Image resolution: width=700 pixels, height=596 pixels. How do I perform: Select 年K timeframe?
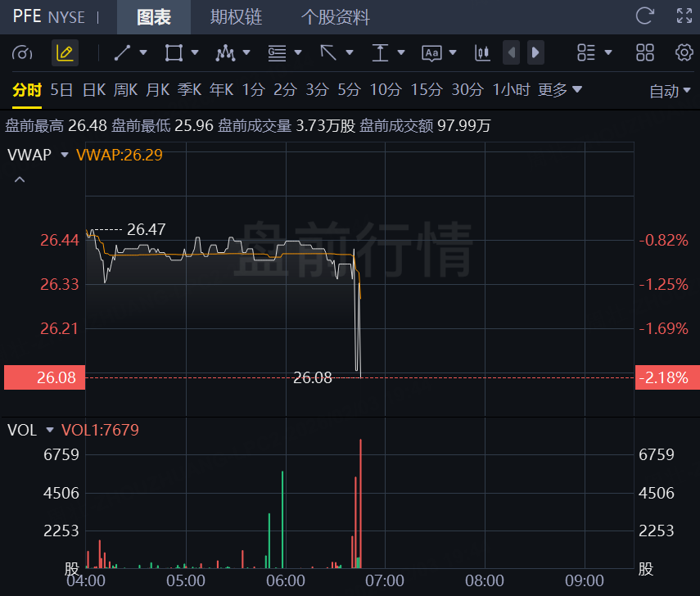tap(221, 90)
